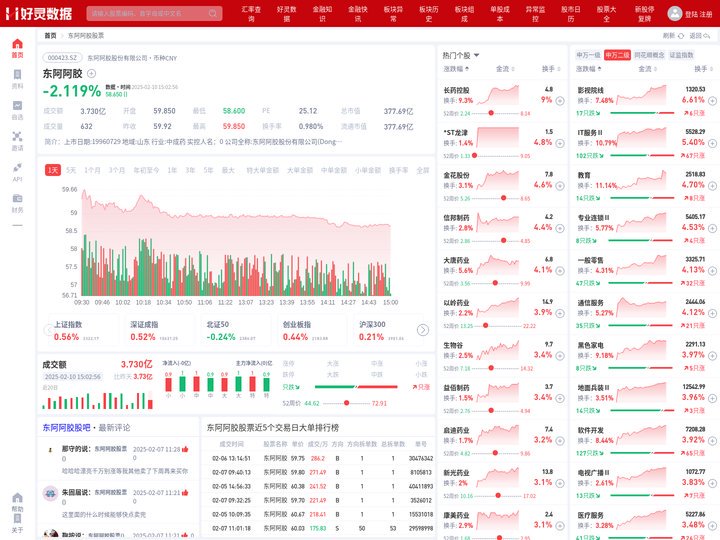Click the rise/fall ratio bar for 影视院线
This screenshot has width=720, height=540.
[642, 113]
